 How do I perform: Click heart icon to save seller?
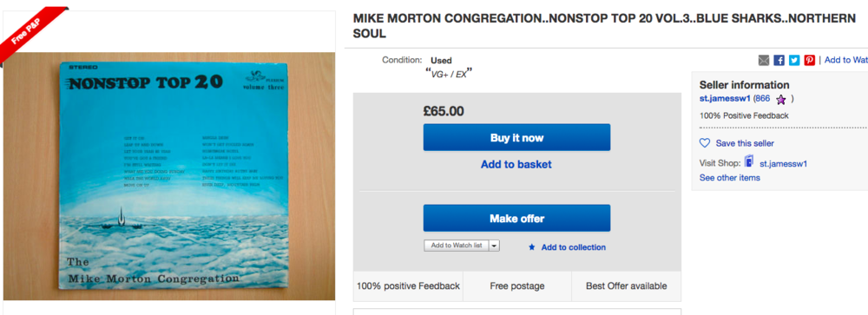coord(705,143)
